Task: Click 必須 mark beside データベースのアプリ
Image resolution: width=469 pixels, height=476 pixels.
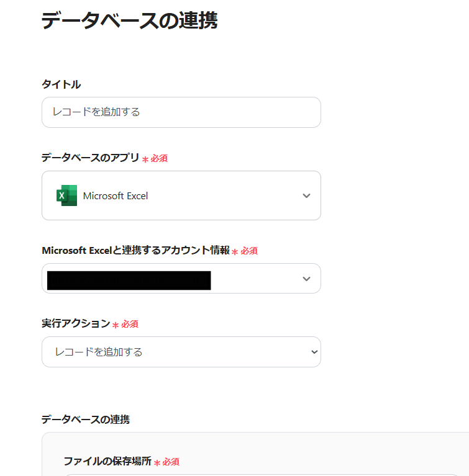Action: (x=159, y=159)
